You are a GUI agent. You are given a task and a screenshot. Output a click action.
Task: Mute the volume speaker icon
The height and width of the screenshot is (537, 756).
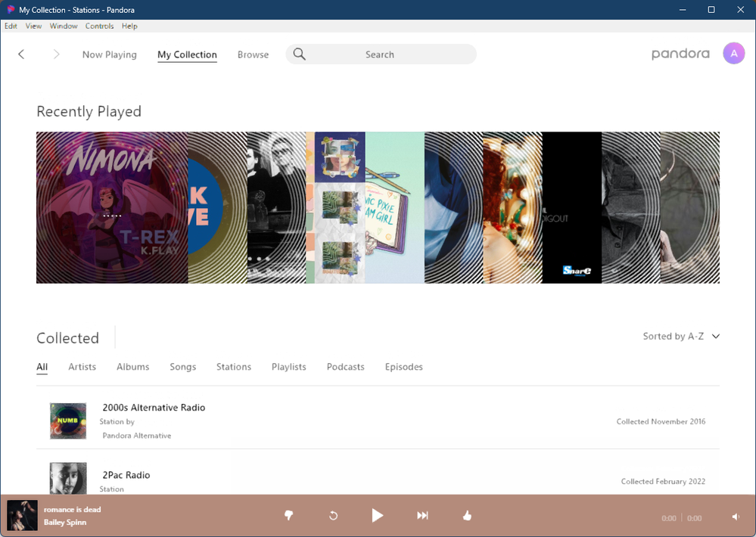pyautogui.click(x=736, y=517)
